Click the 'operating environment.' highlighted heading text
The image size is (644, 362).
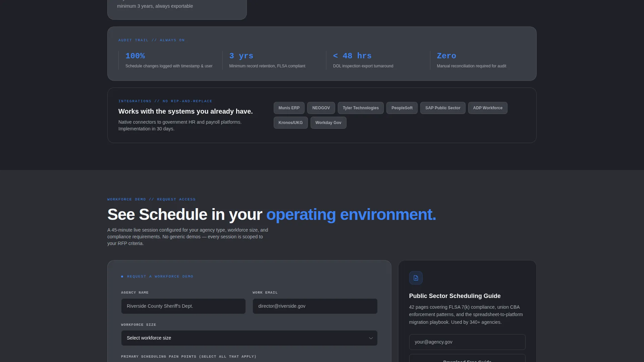tap(351, 215)
